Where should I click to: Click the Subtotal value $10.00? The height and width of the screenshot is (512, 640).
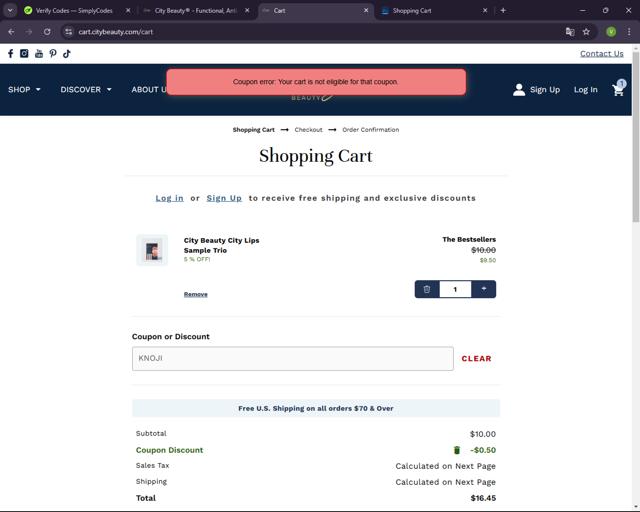[483, 434]
